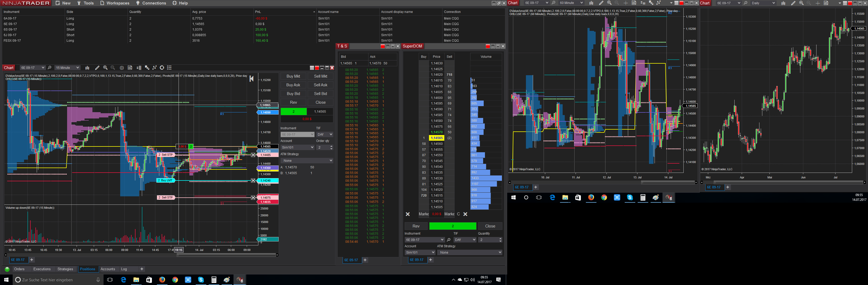Viewport: 868px width, 285px height.
Task: Zoom out on the 15 Minute chart
Action: 113,68
